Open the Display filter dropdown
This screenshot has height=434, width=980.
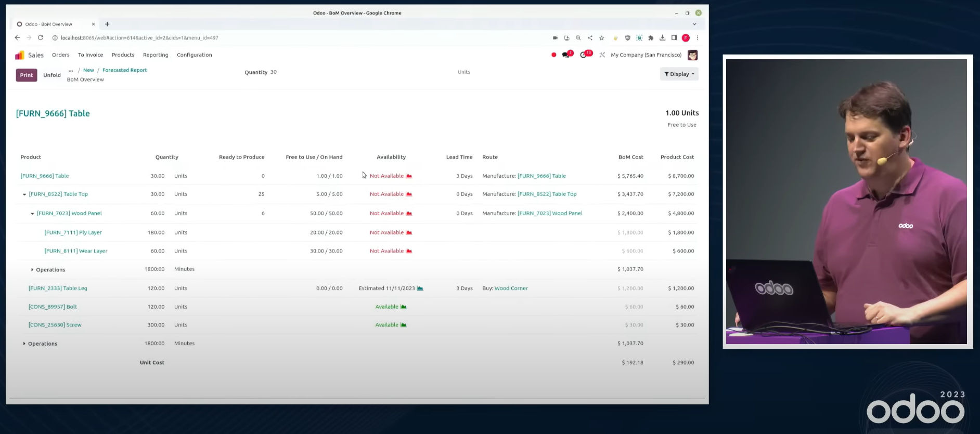[679, 74]
